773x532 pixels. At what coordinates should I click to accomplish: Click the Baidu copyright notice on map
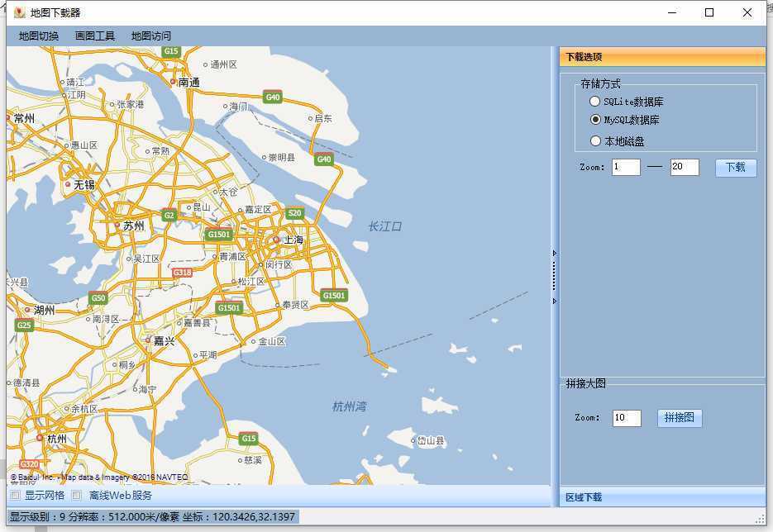[x=99, y=477]
